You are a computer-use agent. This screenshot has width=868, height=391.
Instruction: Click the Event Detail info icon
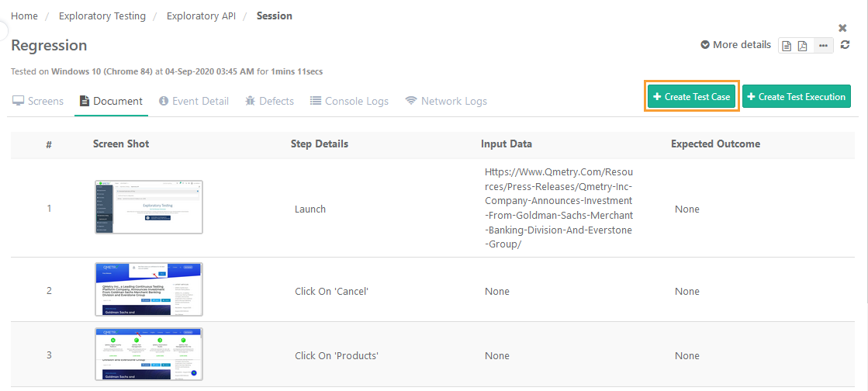point(164,101)
